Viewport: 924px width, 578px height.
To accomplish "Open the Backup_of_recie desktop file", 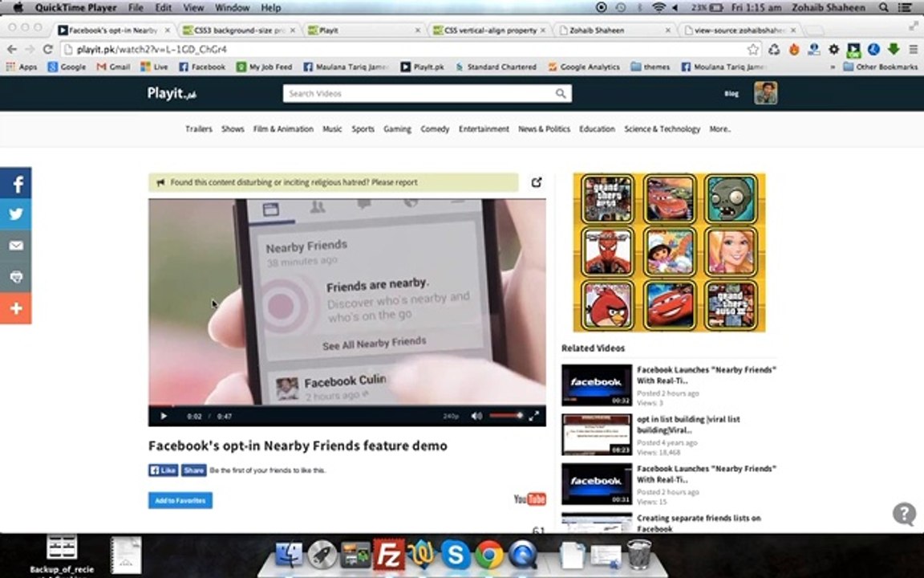I will click(62, 555).
